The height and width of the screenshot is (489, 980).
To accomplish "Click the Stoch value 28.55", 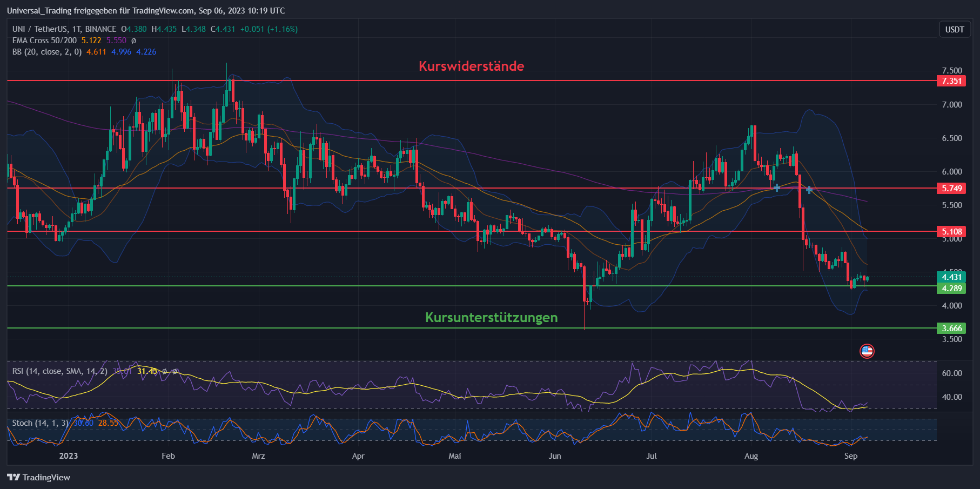I will point(108,423).
